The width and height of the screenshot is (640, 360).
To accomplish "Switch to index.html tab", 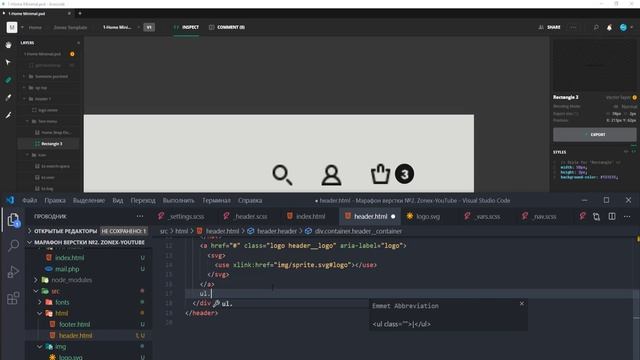I will point(311,216).
